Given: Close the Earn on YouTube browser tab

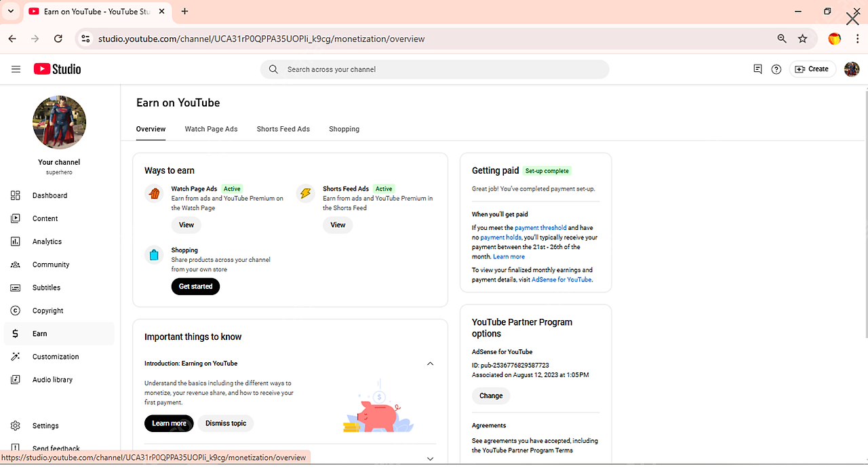Looking at the screenshot, I should pyautogui.click(x=162, y=12).
